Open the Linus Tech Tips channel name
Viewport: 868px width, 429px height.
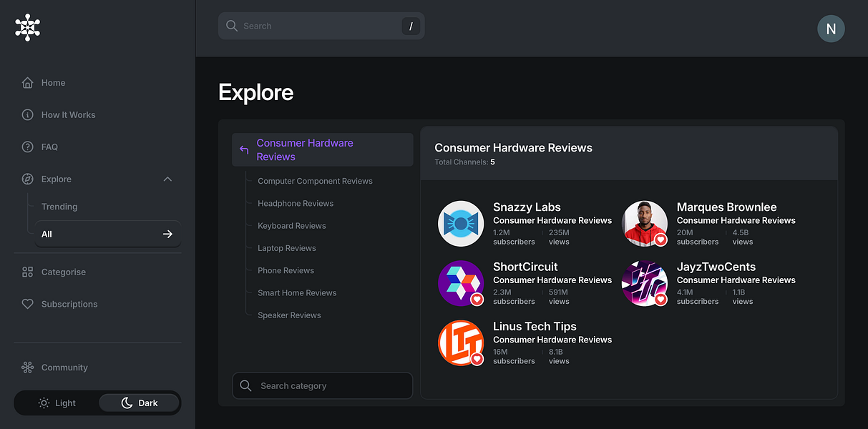click(535, 326)
